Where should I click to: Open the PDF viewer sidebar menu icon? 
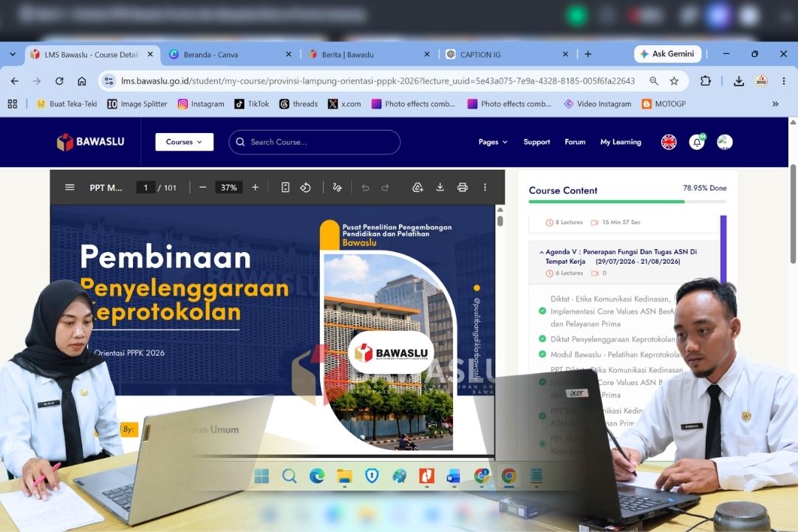(x=69, y=188)
